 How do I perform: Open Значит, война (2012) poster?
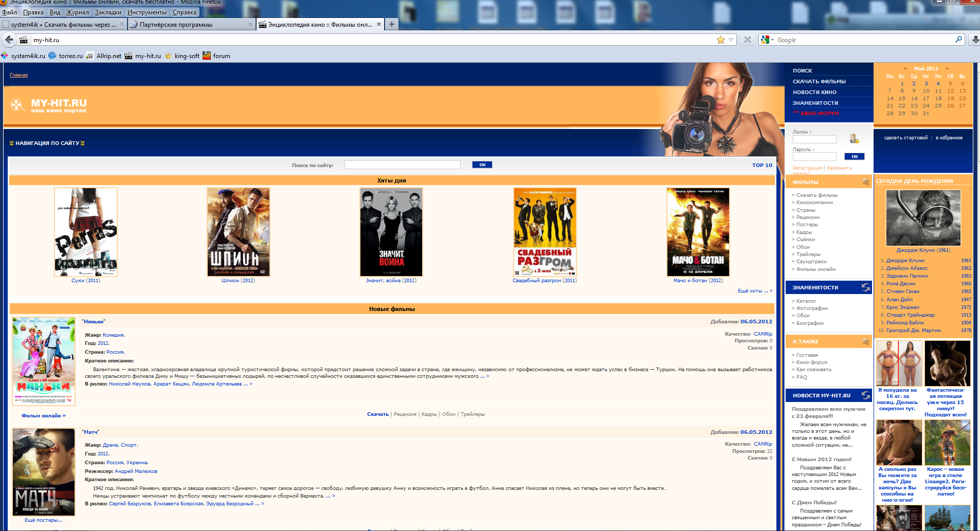click(x=391, y=232)
